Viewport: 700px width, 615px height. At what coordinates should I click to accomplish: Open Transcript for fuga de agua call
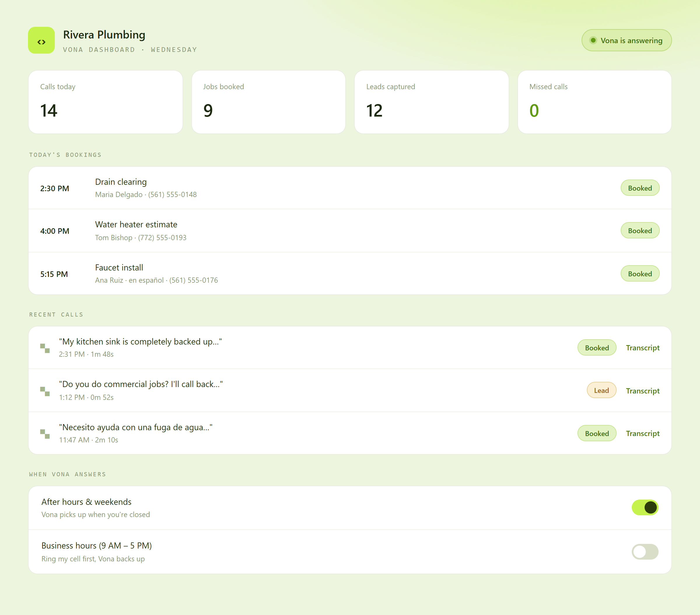pos(643,433)
